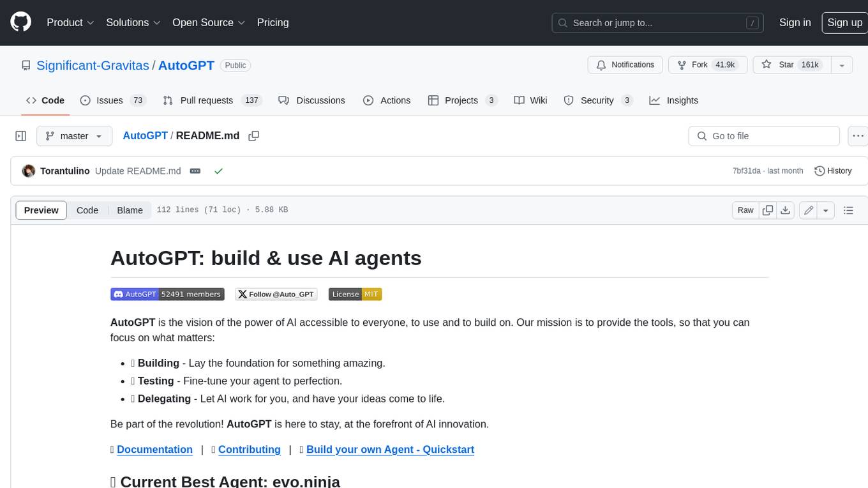Select the Preview view
Screen dimensions: 868x488
[41, 210]
